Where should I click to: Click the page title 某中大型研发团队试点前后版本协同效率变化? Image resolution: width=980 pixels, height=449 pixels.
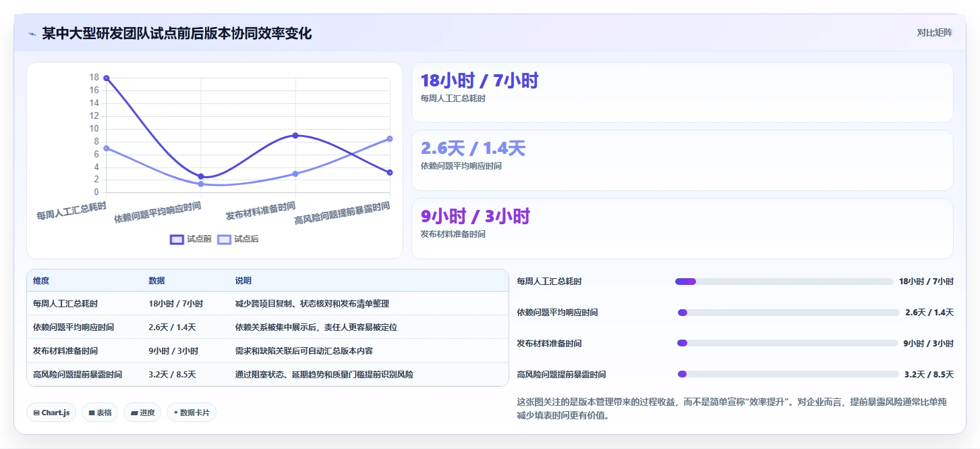point(177,34)
